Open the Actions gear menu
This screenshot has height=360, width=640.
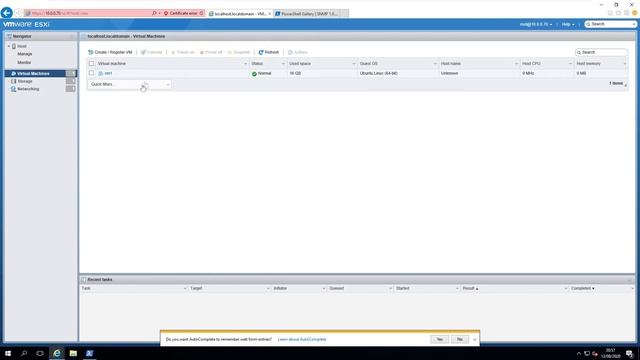tap(298, 52)
